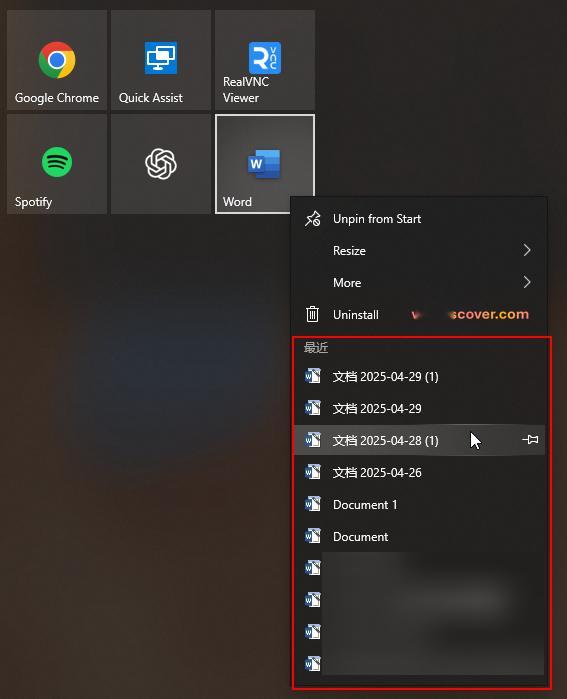Expand the Resize submenu
Viewport: 567px width, 699px height.
(x=419, y=251)
